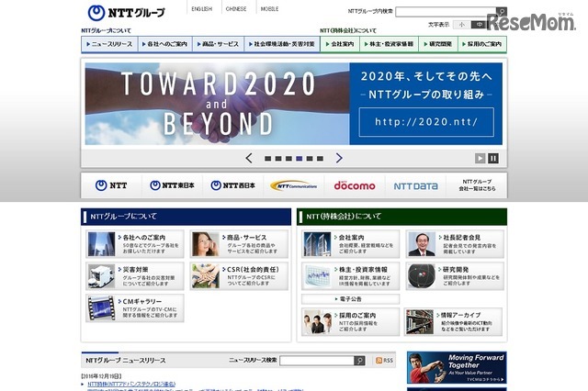Open 商品・サービス card with woman photo
This screenshot has width=588, height=391.
point(239,244)
